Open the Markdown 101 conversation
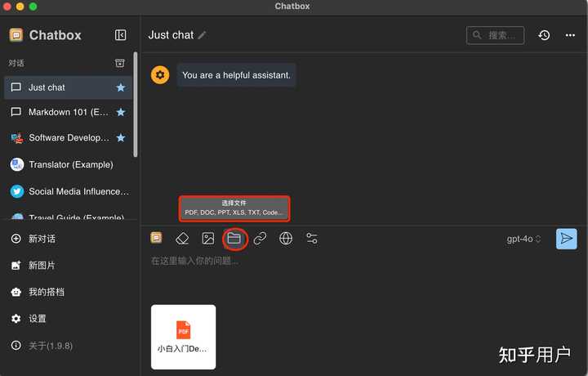This screenshot has width=588, height=376. (68, 112)
